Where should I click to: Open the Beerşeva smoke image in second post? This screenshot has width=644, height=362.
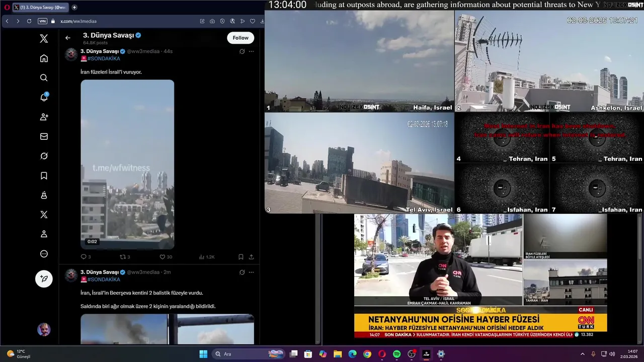[x=124, y=329]
